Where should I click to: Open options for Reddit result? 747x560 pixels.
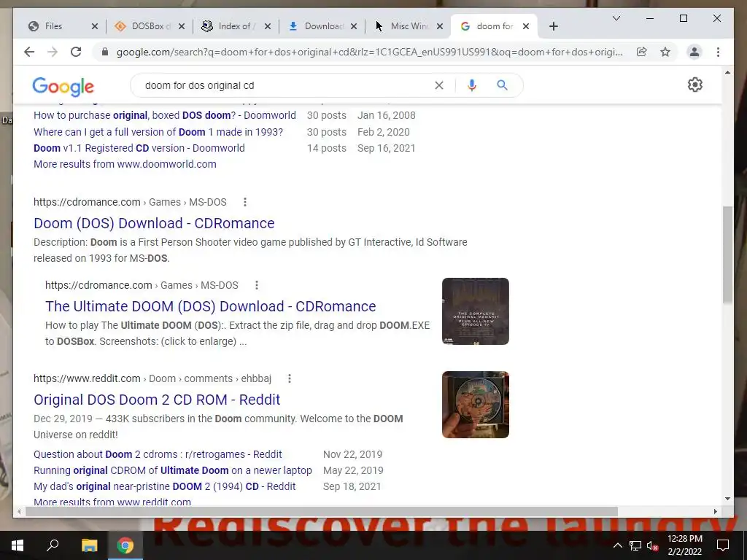(x=289, y=378)
